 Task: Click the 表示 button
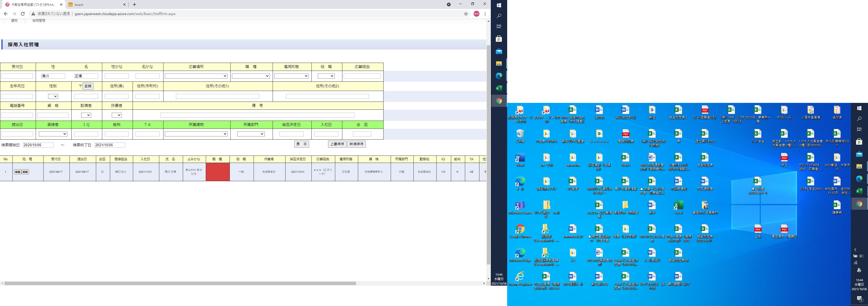tap(301, 144)
